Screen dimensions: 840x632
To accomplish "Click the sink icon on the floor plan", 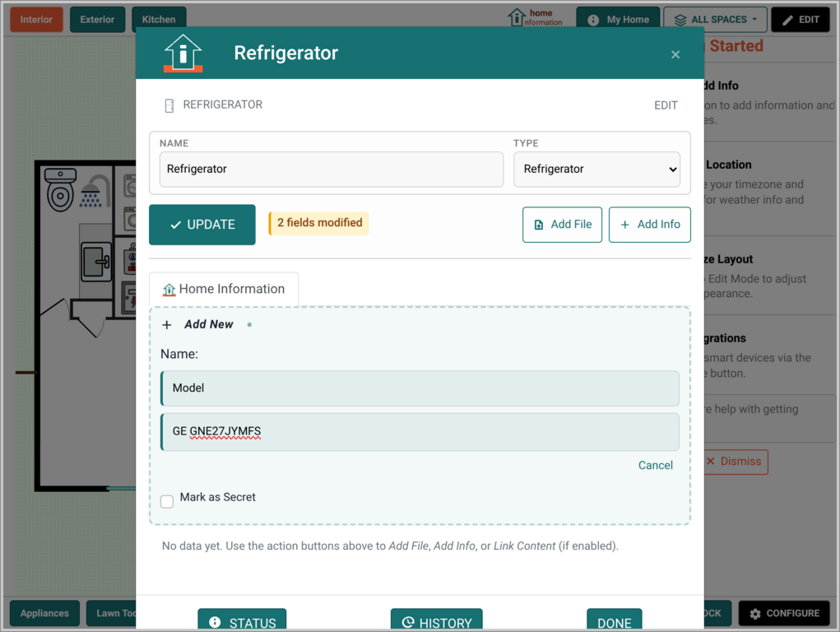I will pos(96,262).
